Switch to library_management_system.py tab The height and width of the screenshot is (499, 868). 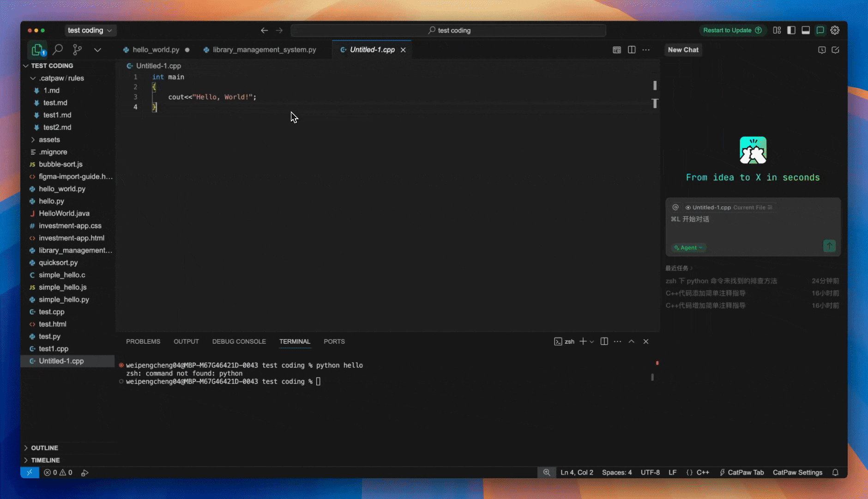[264, 50]
